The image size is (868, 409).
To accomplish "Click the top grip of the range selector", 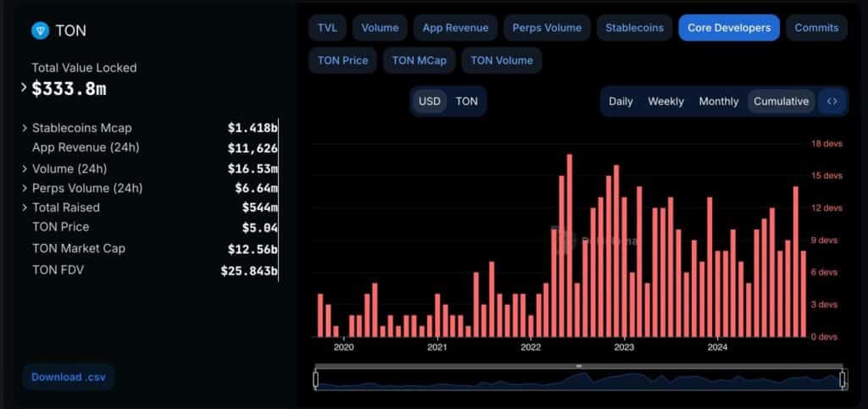I will tap(579, 366).
